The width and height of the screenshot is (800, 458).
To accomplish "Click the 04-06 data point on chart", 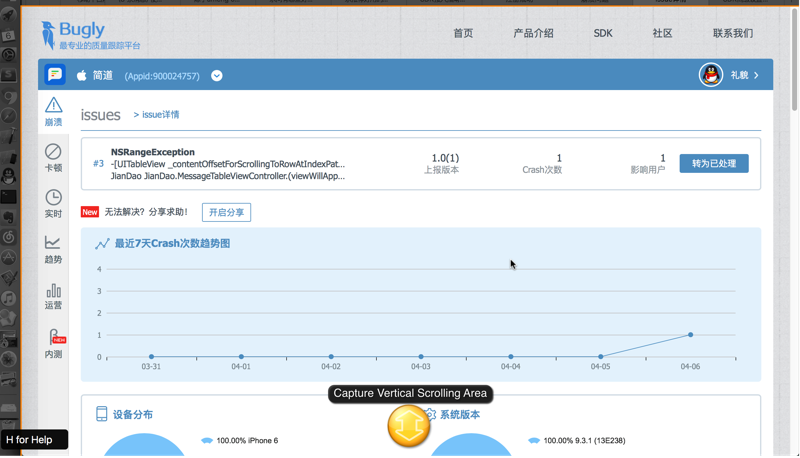I will pos(690,335).
